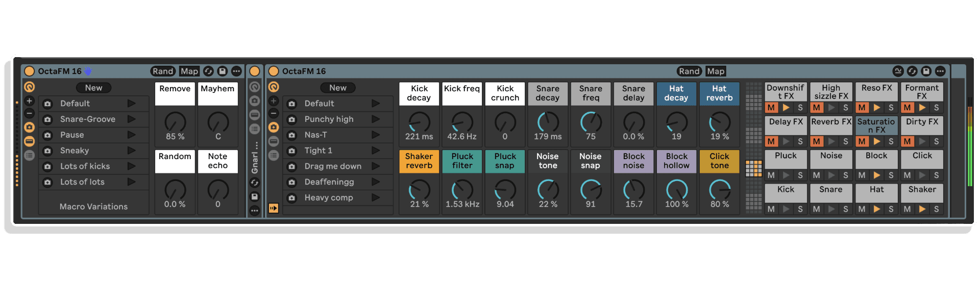980x281 pixels.
Task: Click the hot-swap icon in the collapsed Gnarl device
Action: 255,183
